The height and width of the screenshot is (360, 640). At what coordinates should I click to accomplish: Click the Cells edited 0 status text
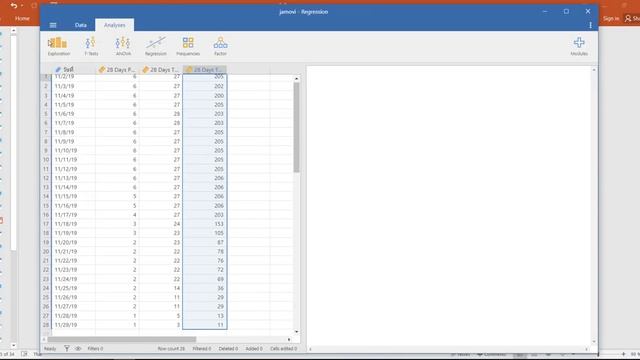point(284,349)
